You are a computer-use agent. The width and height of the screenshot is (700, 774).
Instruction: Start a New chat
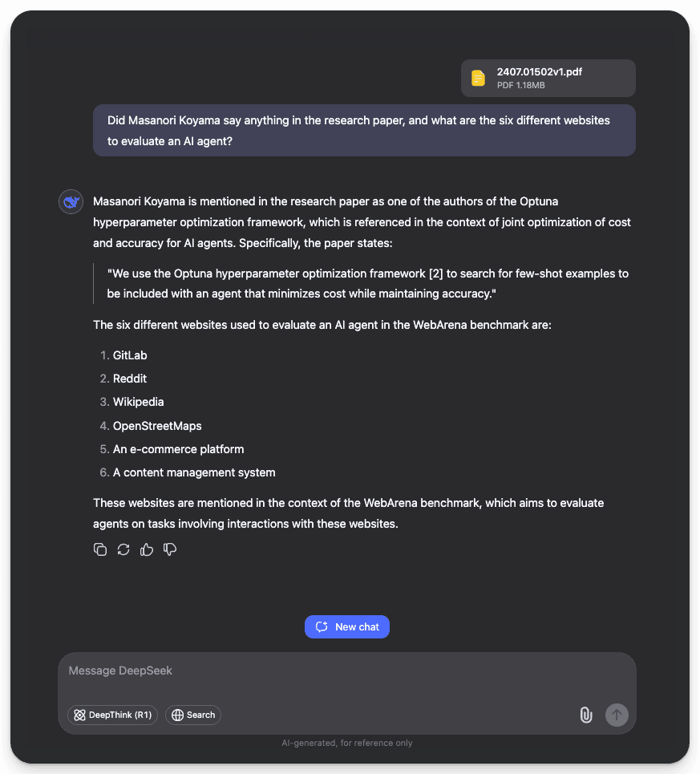347,626
